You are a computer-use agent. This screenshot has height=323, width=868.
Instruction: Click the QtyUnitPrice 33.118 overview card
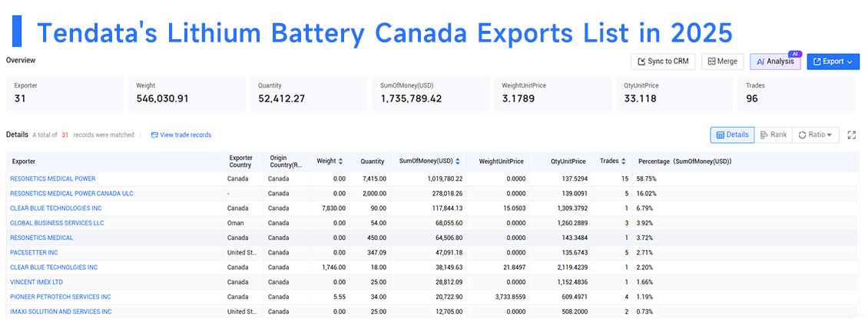[x=674, y=94]
